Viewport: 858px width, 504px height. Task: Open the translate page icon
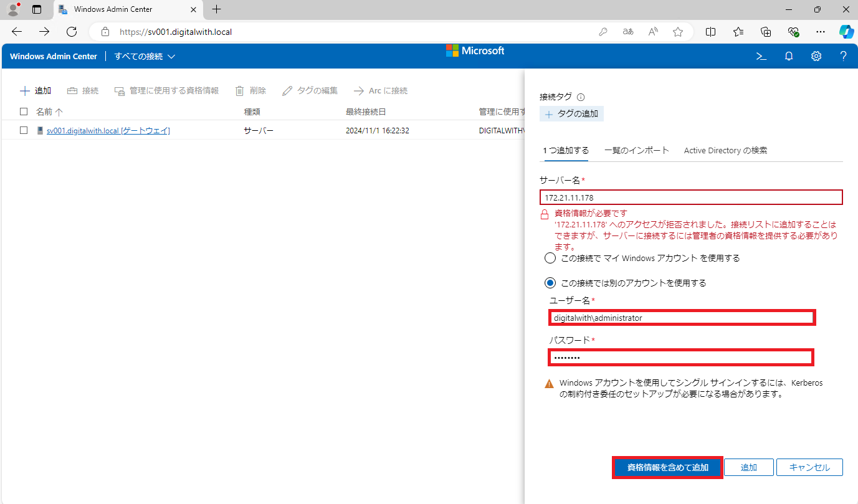(628, 32)
